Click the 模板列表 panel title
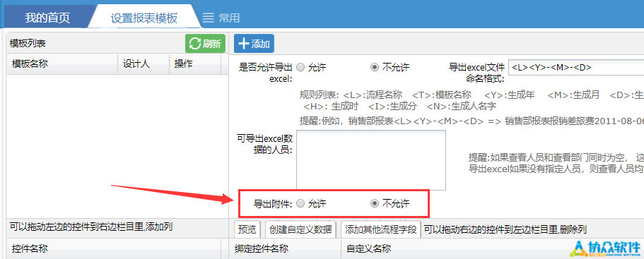 pyautogui.click(x=28, y=43)
